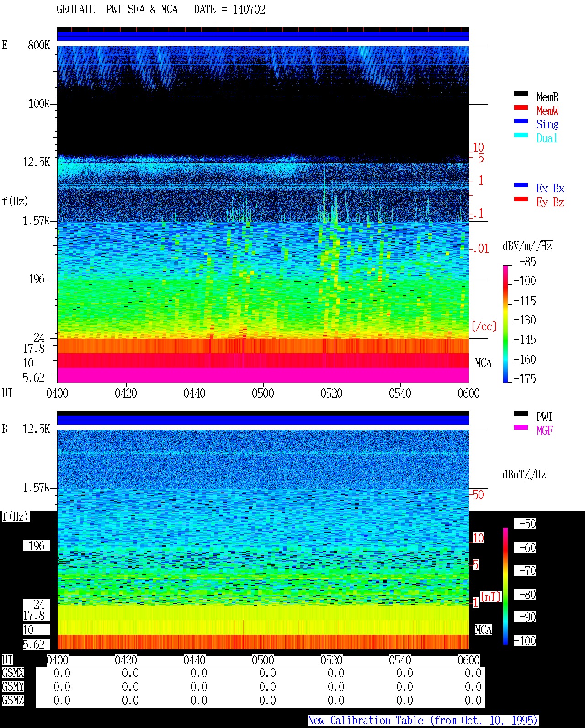Image resolution: width=585 pixels, height=728 pixels.
Task: Click the GSMX row label
Action: click(13, 673)
